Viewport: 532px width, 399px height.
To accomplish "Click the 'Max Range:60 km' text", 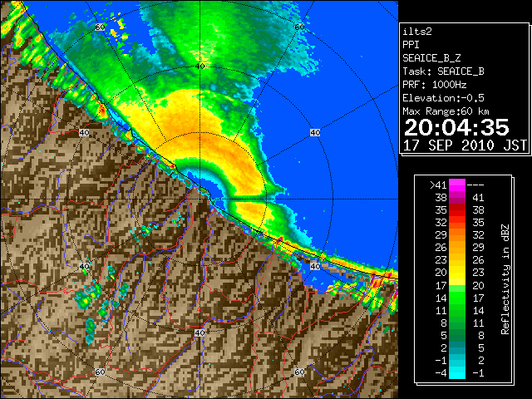I will pyautogui.click(x=446, y=111).
